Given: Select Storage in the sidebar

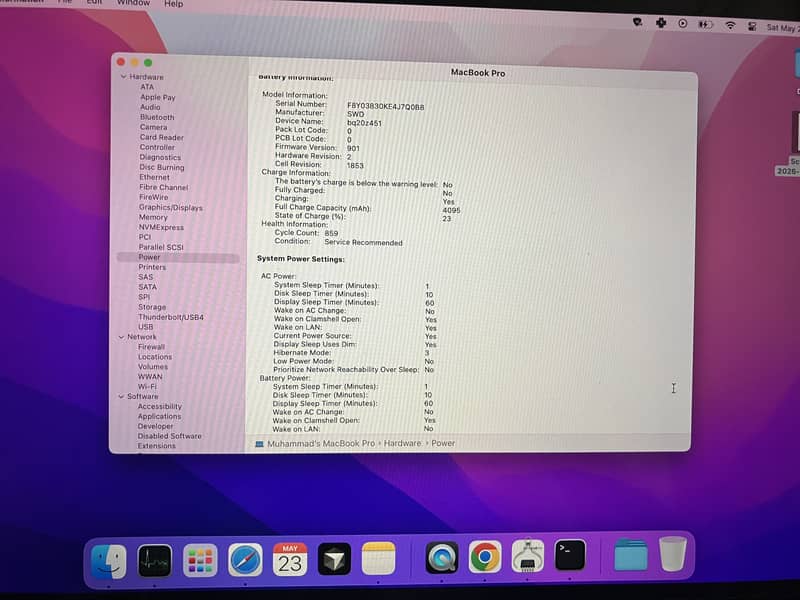Looking at the screenshot, I should click(152, 307).
